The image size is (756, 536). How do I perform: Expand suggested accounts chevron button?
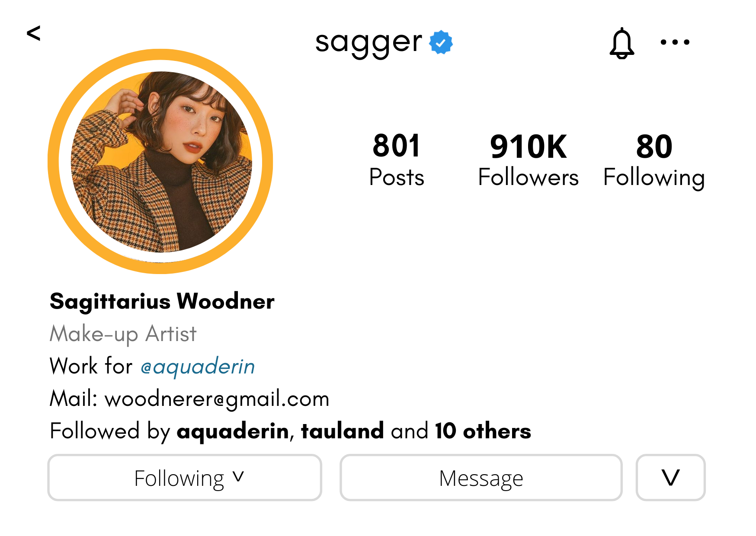pos(670,478)
